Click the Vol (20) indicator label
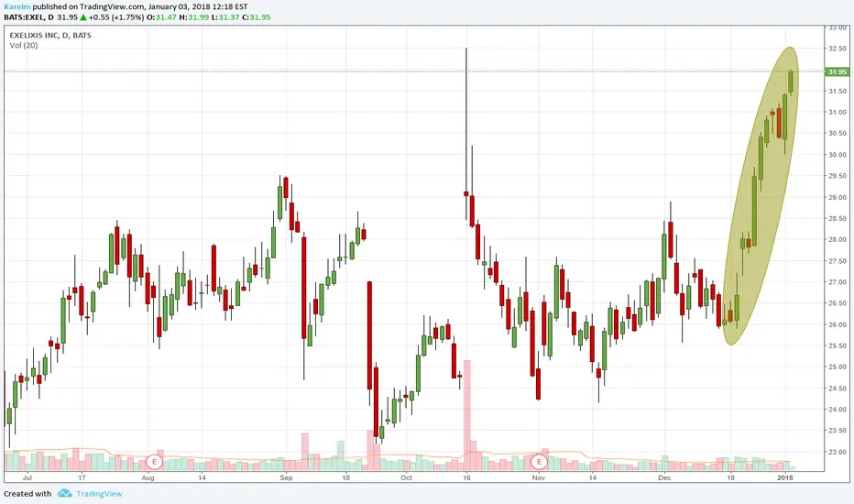Image resolution: width=854 pixels, height=504 pixels. [x=24, y=45]
